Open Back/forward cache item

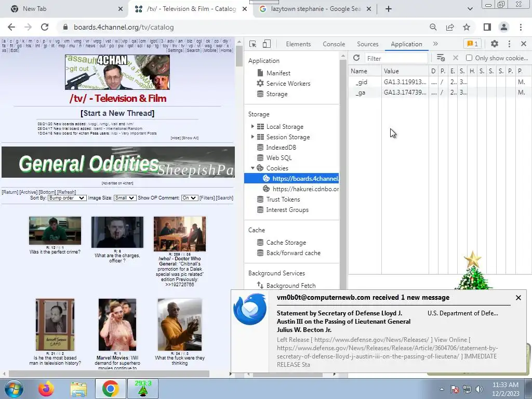293,253
